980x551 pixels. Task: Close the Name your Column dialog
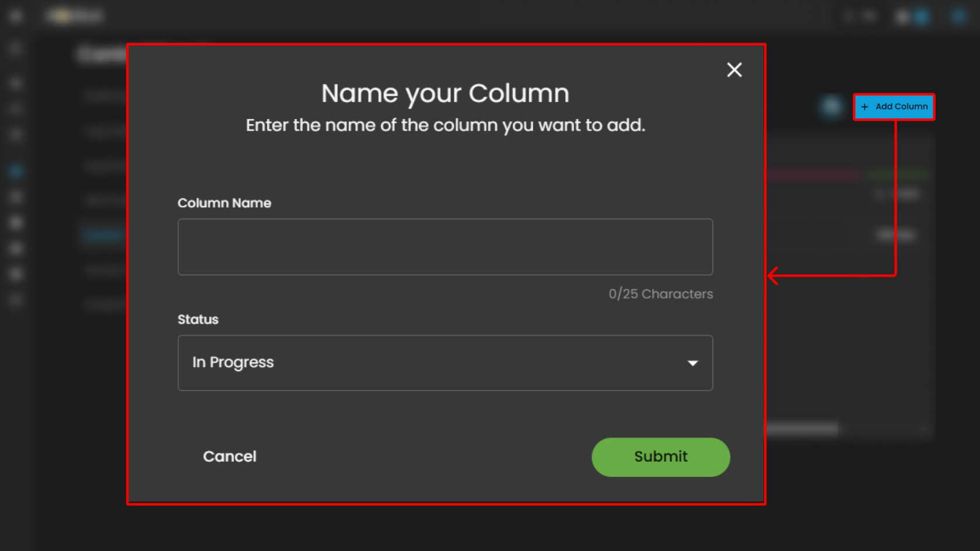[x=734, y=70]
